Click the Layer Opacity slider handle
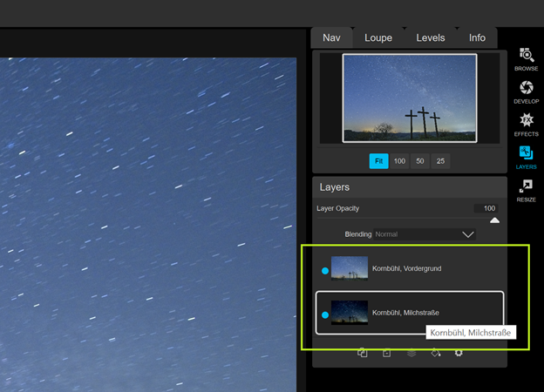The width and height of the screenshot is (544, 392). [494, 220]
